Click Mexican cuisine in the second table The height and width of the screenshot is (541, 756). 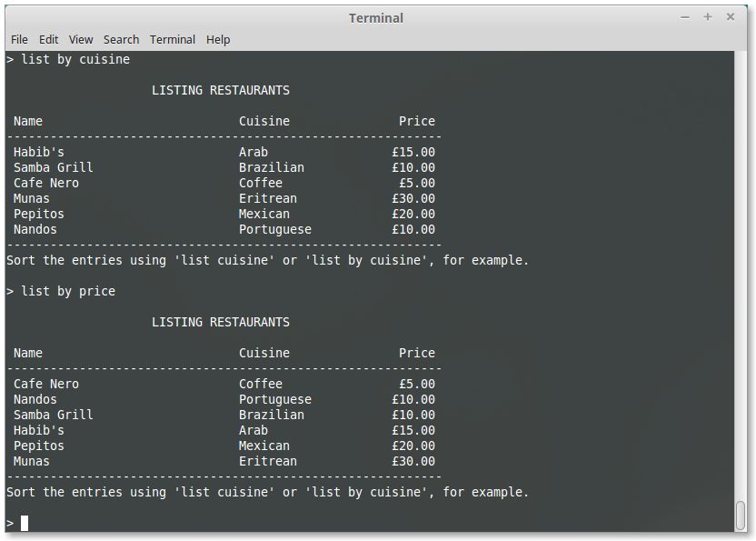click(264, 446)
